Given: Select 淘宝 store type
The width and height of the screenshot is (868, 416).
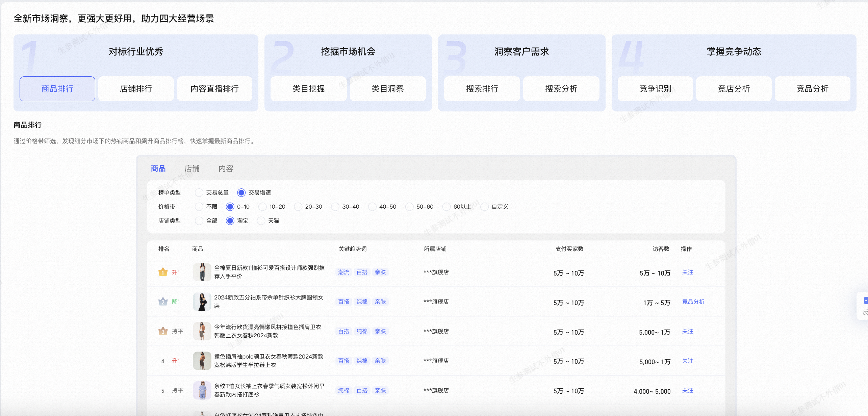Looking at the screenshot, I should pos(230,221).
